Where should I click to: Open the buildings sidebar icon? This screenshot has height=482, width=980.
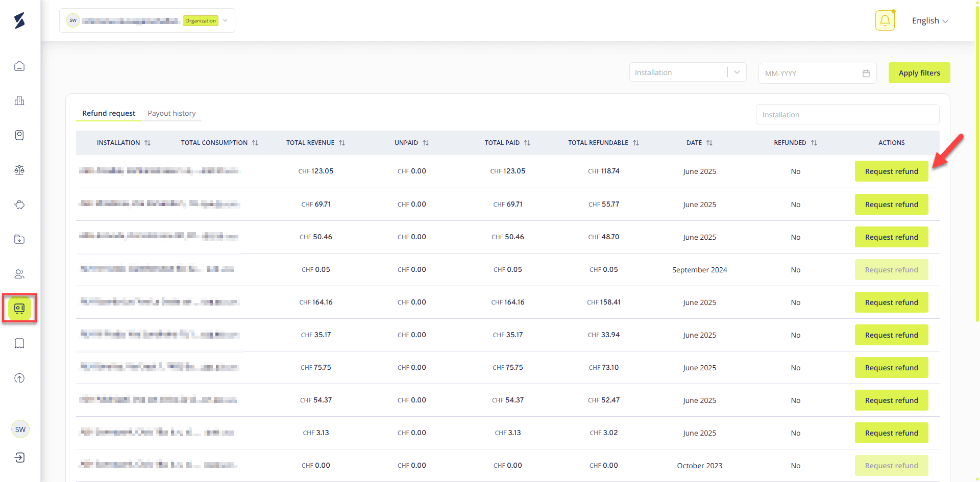[19, 100]
